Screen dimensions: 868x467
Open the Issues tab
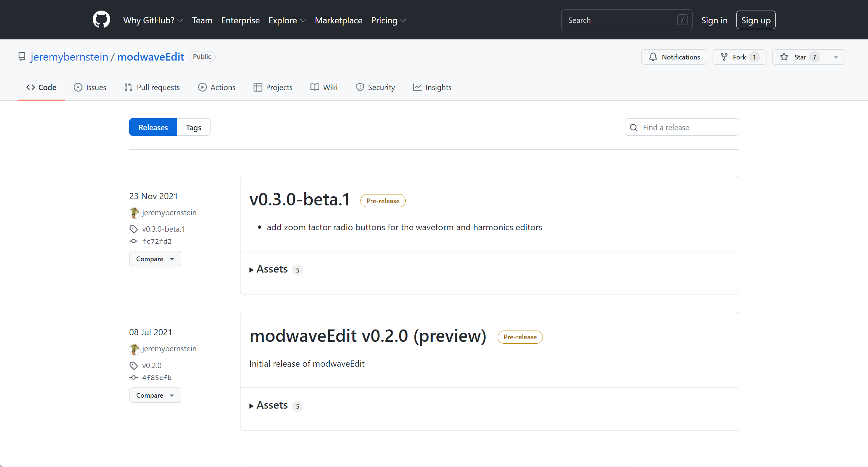click(x=90, y=87)
